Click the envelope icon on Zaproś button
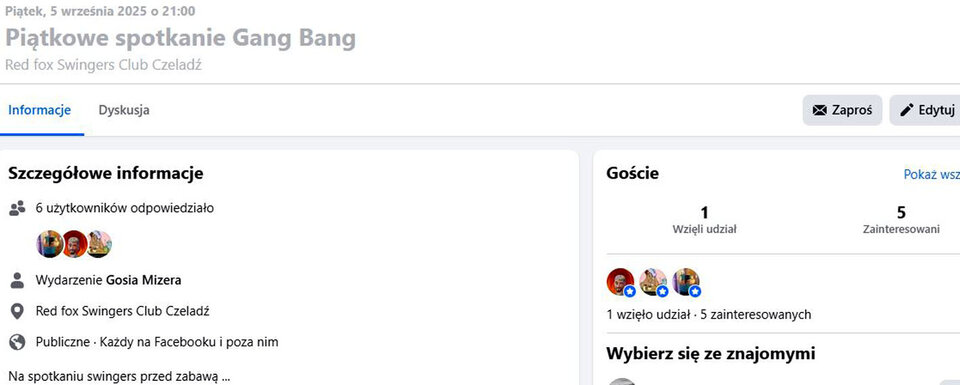 (819, 110)
